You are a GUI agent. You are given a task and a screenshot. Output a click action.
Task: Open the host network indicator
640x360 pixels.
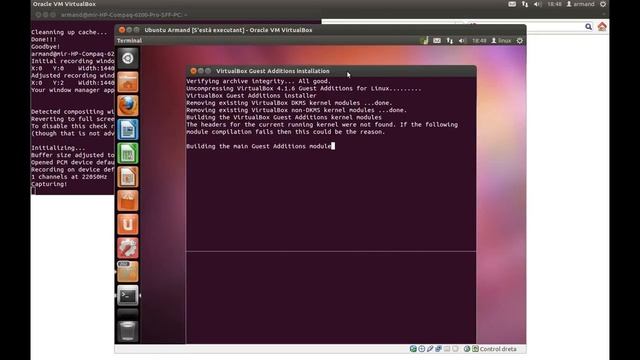(525, 4)
